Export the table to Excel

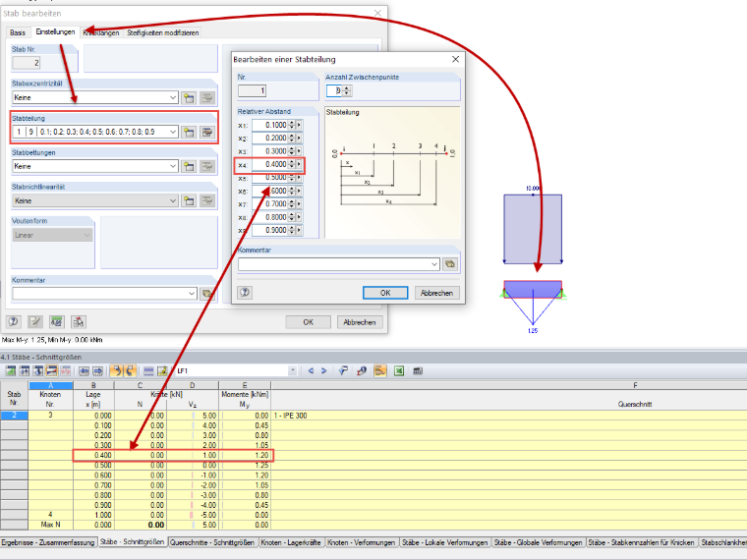tap(399, 371)
